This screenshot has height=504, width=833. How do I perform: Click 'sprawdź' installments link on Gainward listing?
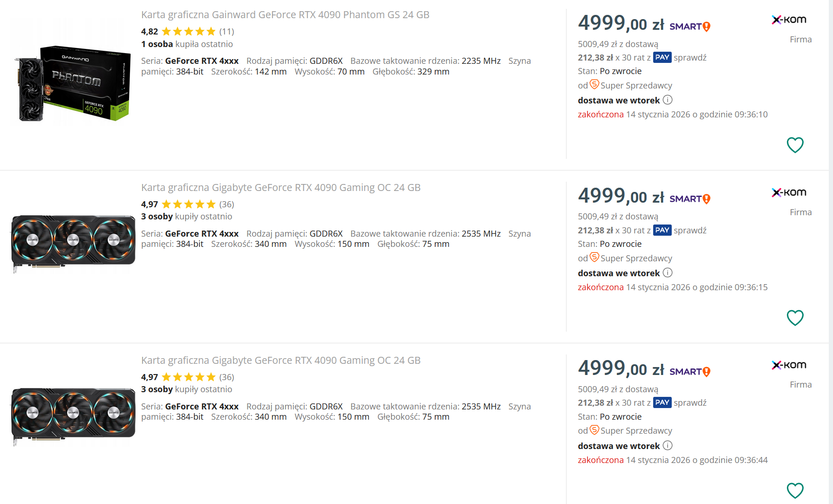point(690,58)
